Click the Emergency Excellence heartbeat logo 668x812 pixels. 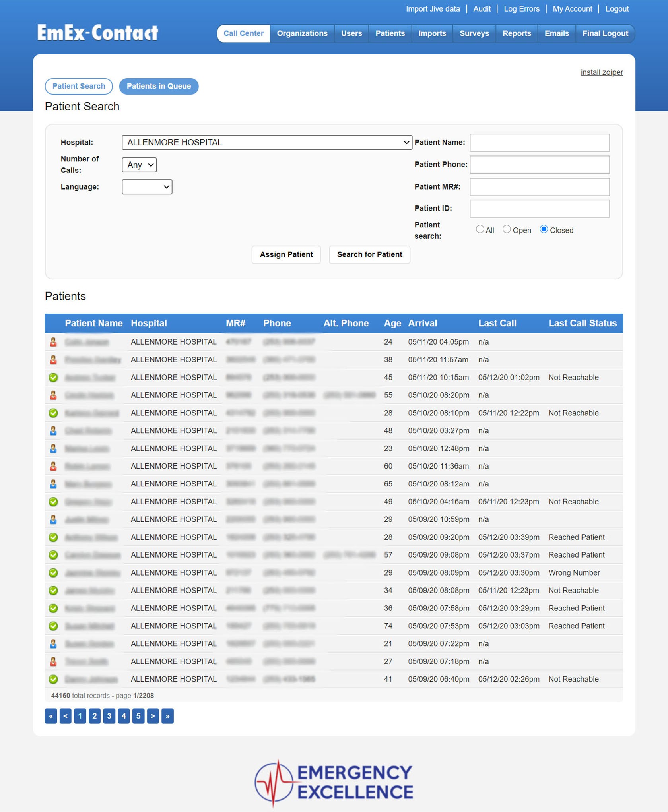(x=334, y=783)
